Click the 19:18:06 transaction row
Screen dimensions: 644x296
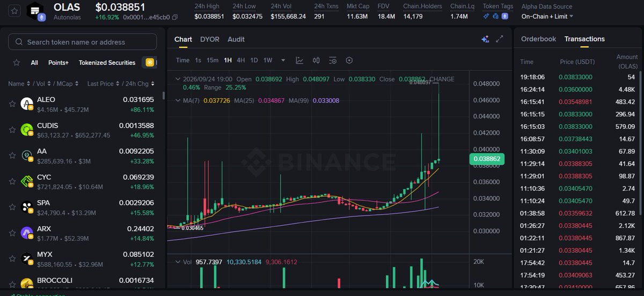tap(579, 77)
